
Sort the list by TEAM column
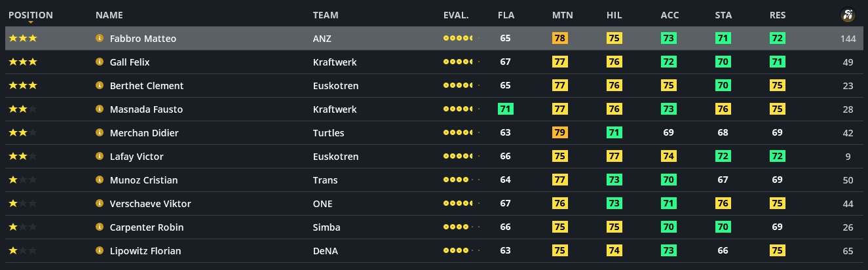pyautogui.click(x=326, y=15)
